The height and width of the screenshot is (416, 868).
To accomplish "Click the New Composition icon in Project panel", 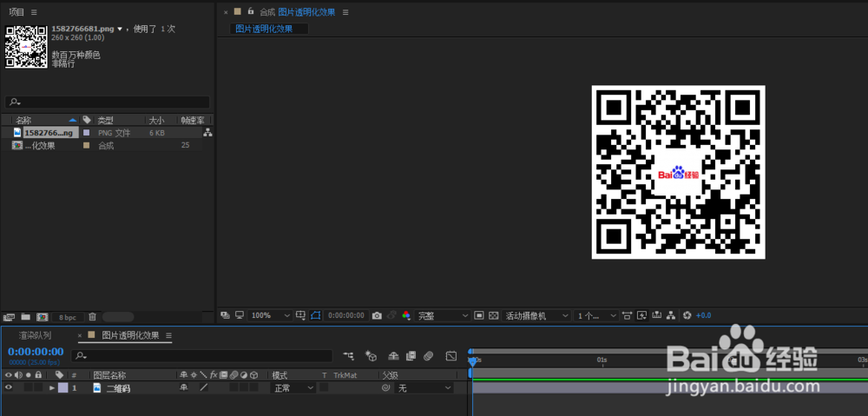I will click(x=42, y=317).
